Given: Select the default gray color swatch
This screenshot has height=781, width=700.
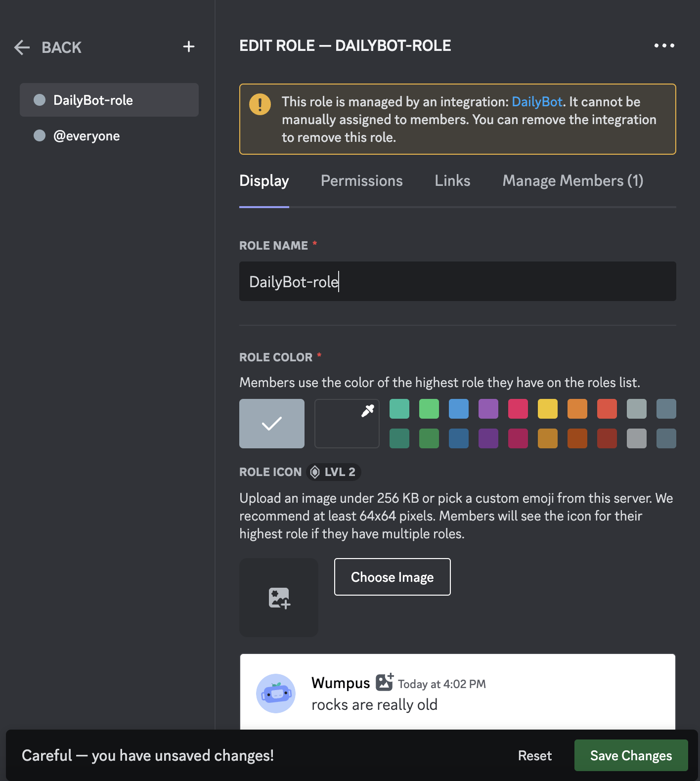Looking at the screenshot, I should pos(272,424).
